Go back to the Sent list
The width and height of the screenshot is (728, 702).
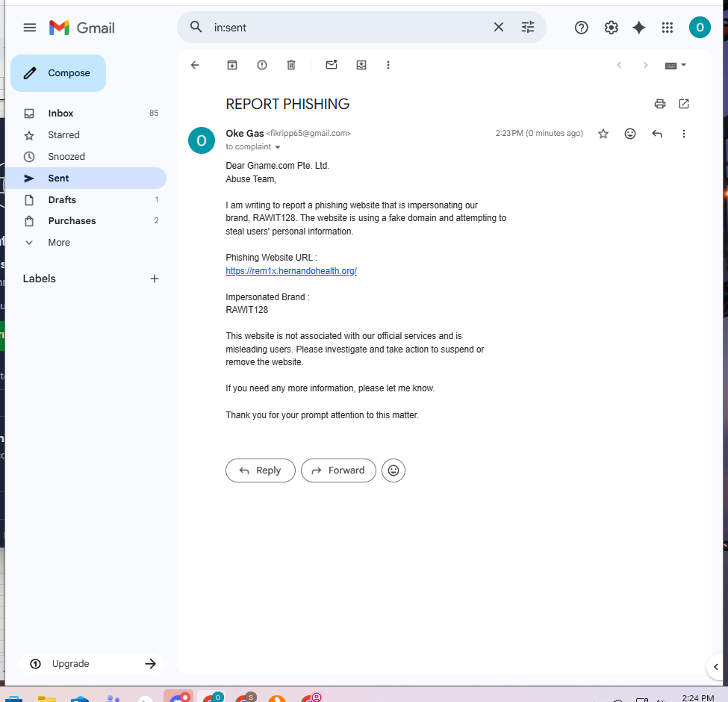[195, 65]
